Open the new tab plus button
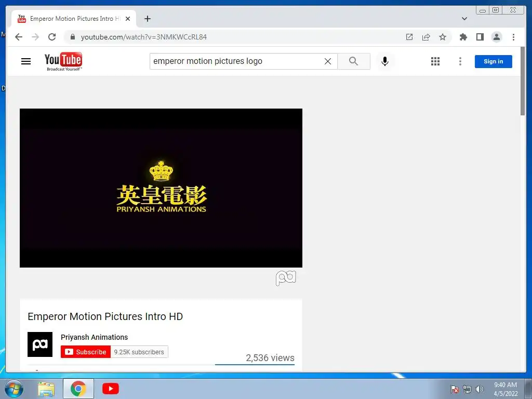Viewport: 532px width, 399px height. click(147, 19)
